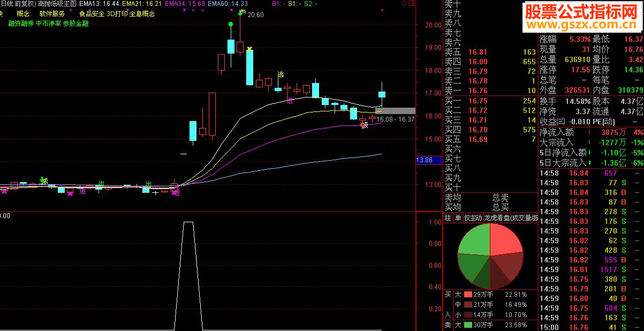Click the 换手 value 14.58%
Image resolution: width=644 pixels, height=331 pixels.
point(578,101)
